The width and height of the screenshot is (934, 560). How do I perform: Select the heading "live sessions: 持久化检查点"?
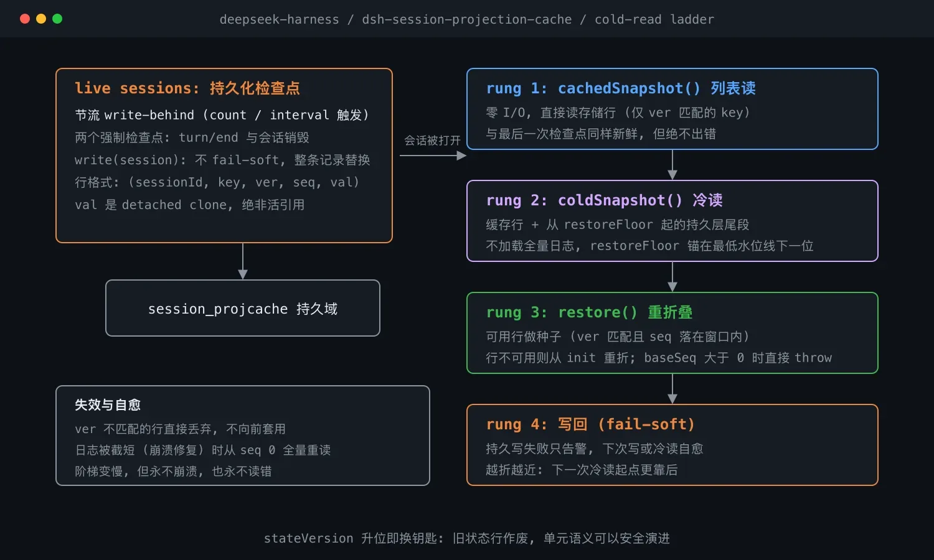187,88
